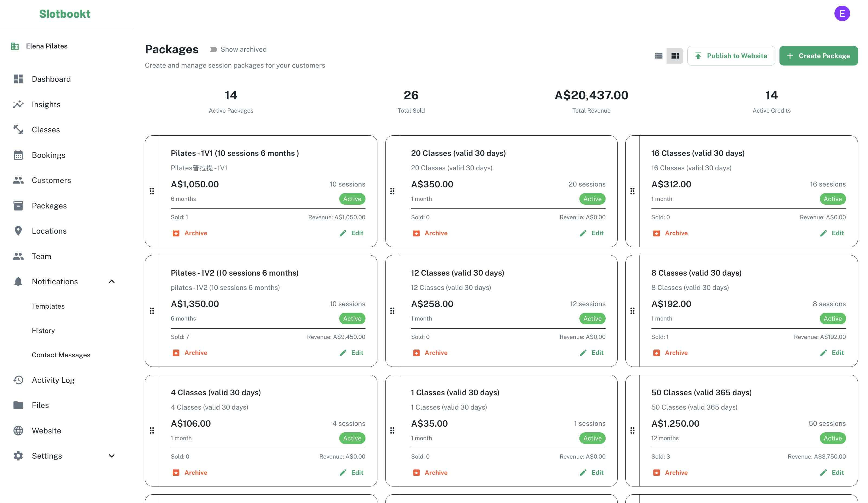Open Contact Messages in the sidebar

pos(61,355)
